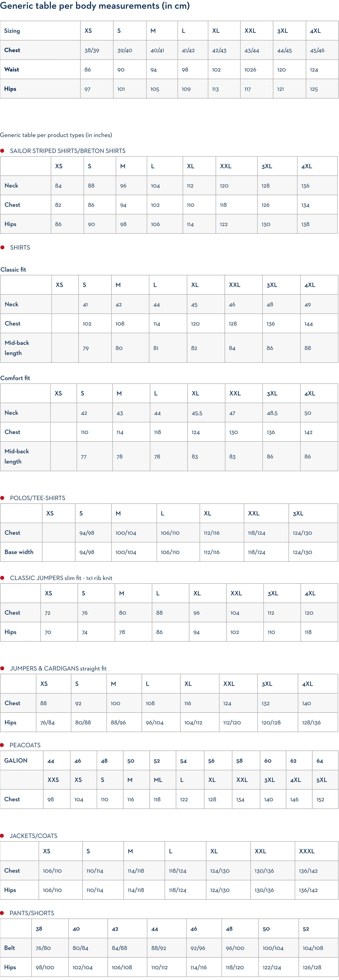
Task: Click the ML size cell in Peacoats
Action: (158, 779)
